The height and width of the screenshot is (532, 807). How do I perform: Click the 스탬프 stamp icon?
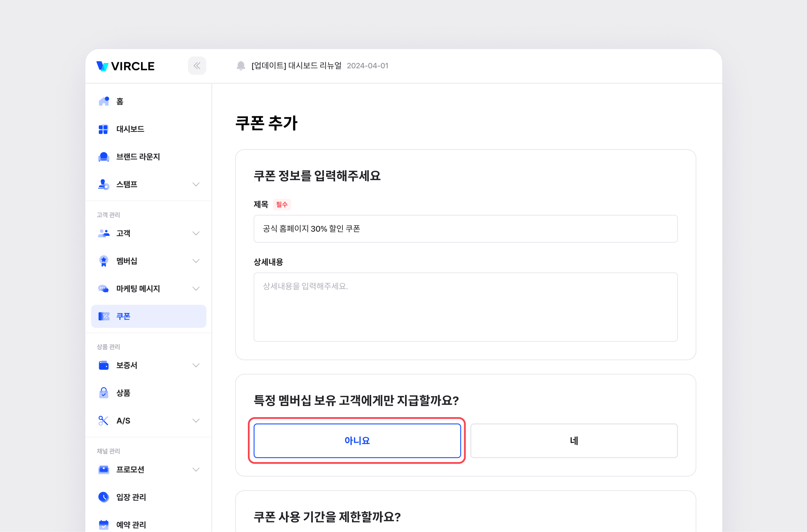104,184
